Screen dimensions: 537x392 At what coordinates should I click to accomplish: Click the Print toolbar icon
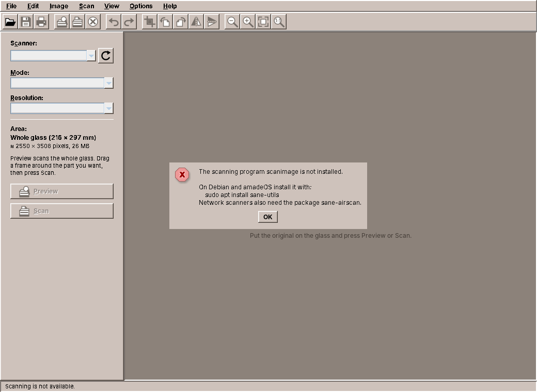[41, 22]
